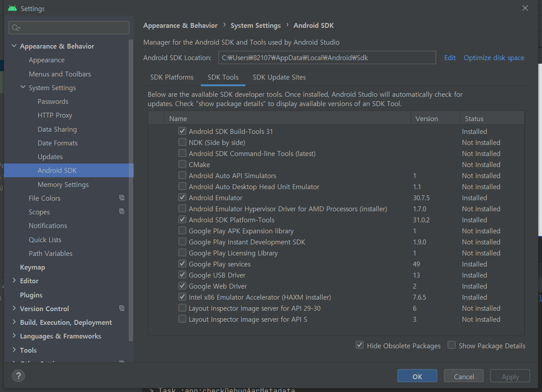Click the icon next to Scopes entry

(122, 211)
